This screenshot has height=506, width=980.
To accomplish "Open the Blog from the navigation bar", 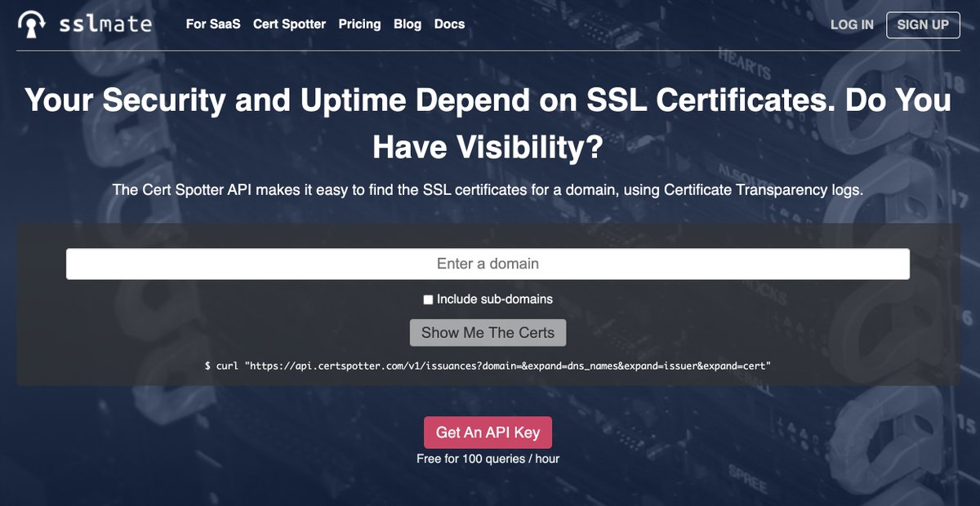I will click(x=407, y=24).
